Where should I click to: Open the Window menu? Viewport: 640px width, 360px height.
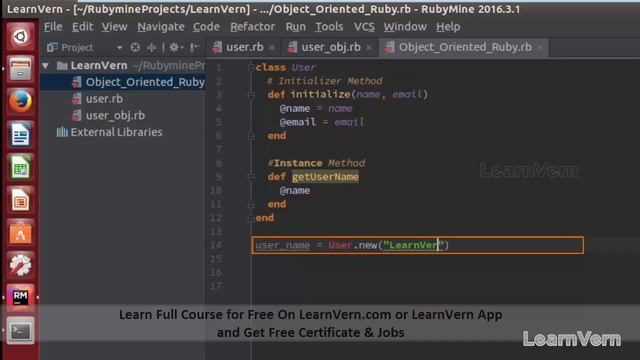(x=405, y=27)
